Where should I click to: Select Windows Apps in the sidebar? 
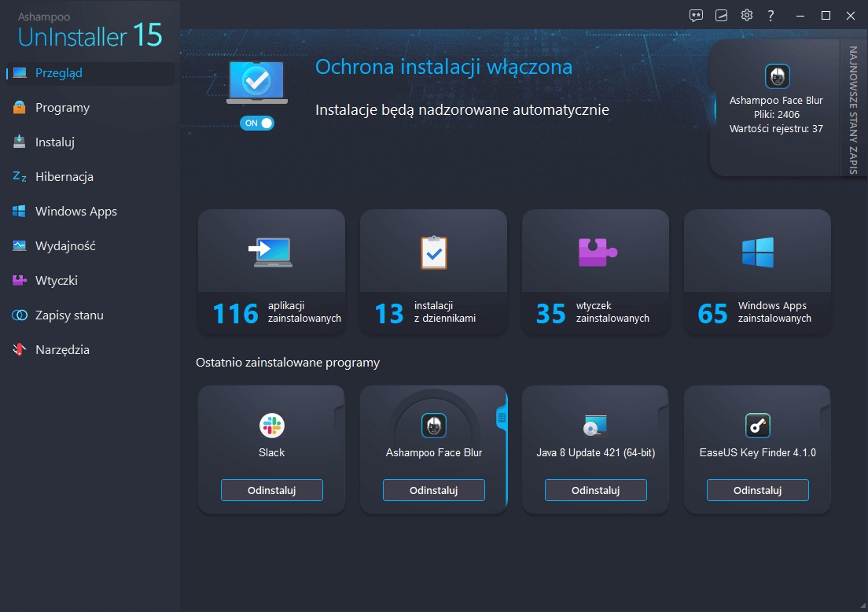(89, 211)
